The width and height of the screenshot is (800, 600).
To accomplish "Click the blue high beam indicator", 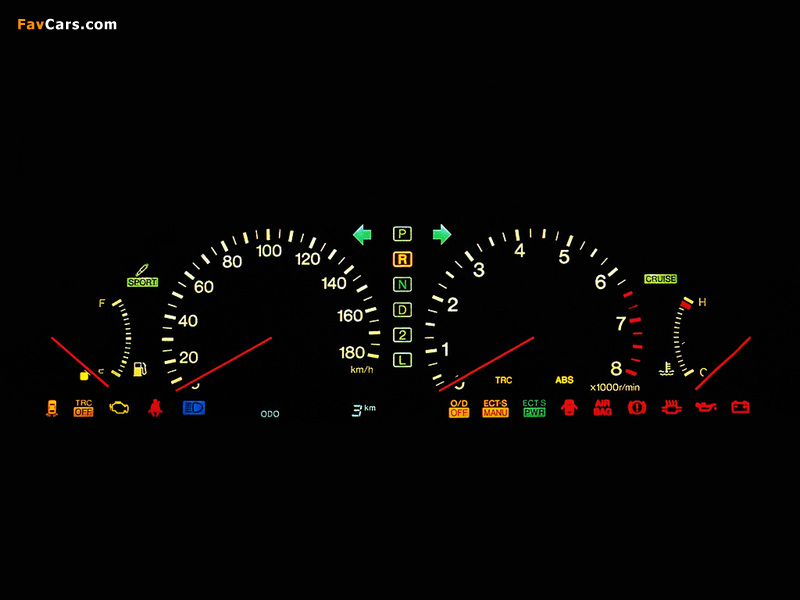I will click(x=193, y=408).
